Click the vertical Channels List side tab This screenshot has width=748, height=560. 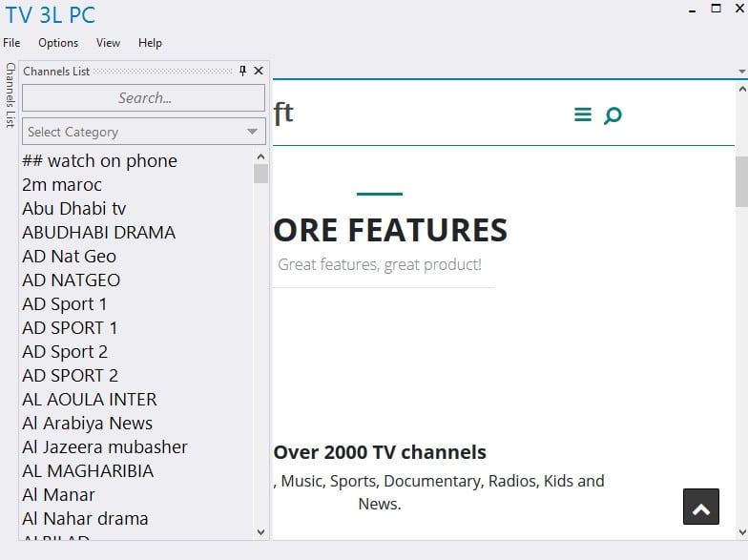[x=10, y=95]
